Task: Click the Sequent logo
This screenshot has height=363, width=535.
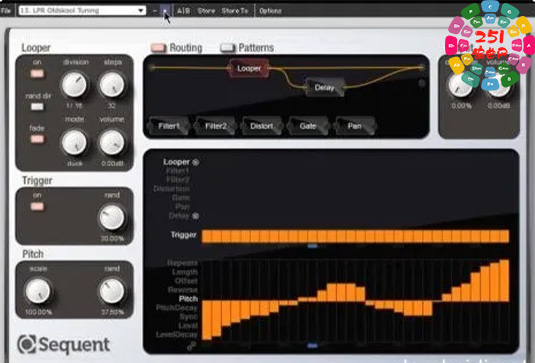Action: coord(64,344)
